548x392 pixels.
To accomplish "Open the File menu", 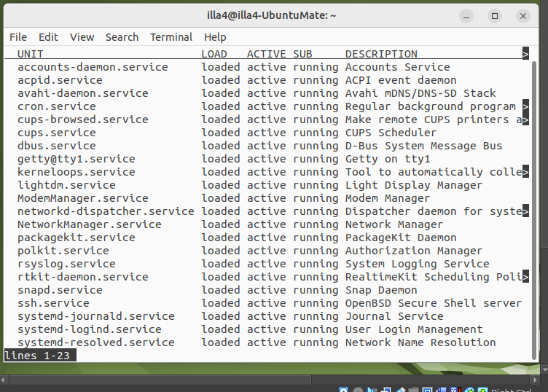I will click(18, 37).
